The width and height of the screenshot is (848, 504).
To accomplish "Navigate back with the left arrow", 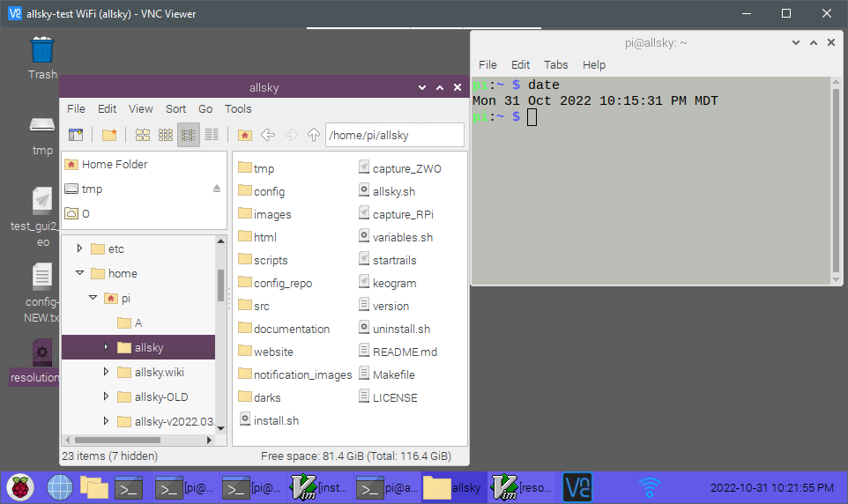I will [268, 135].
